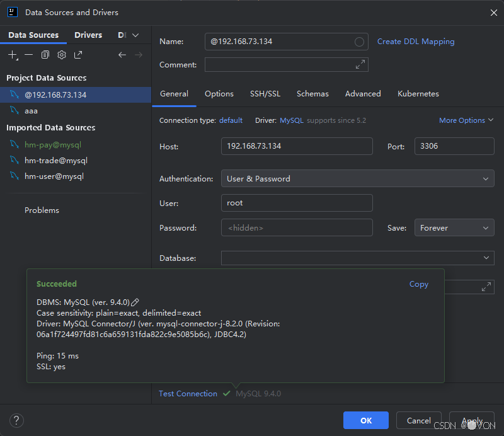504x436 pixels.
Task: Switch to Drivers tab
Action: tap(88, 35)
